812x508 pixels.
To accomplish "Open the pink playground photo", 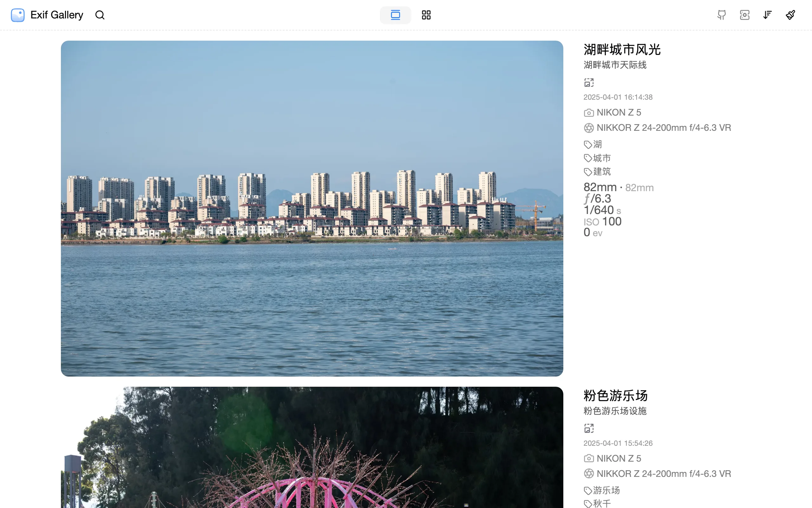I will tap(312, 447).
